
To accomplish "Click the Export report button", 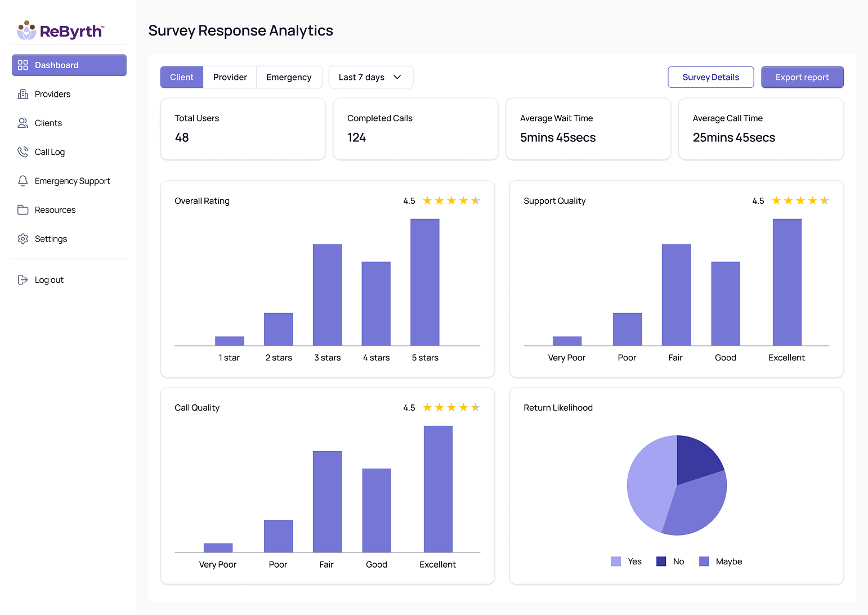I will click(x=802, y=77).
